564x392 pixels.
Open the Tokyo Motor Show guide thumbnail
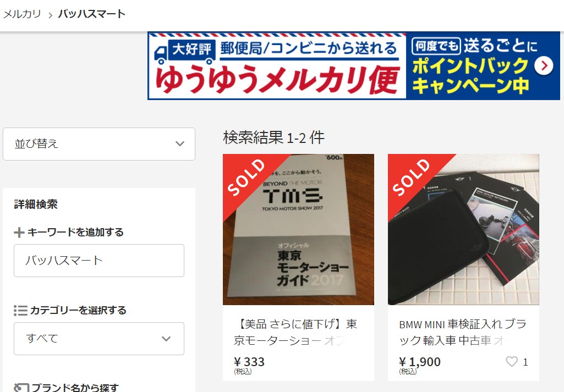(299, 230)
